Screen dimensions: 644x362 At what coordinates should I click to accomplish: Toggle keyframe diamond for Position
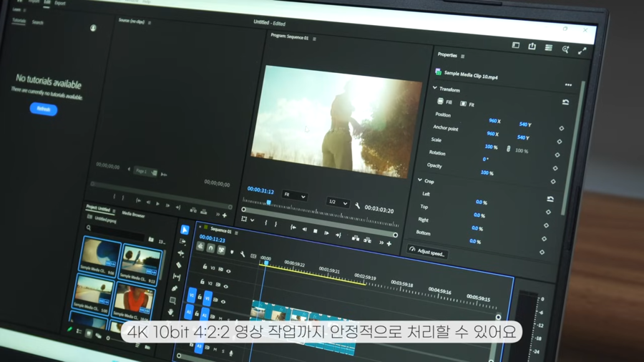(562, 129)
